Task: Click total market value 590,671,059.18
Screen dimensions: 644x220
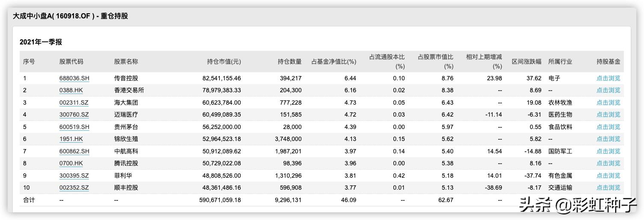Action: 220,200
